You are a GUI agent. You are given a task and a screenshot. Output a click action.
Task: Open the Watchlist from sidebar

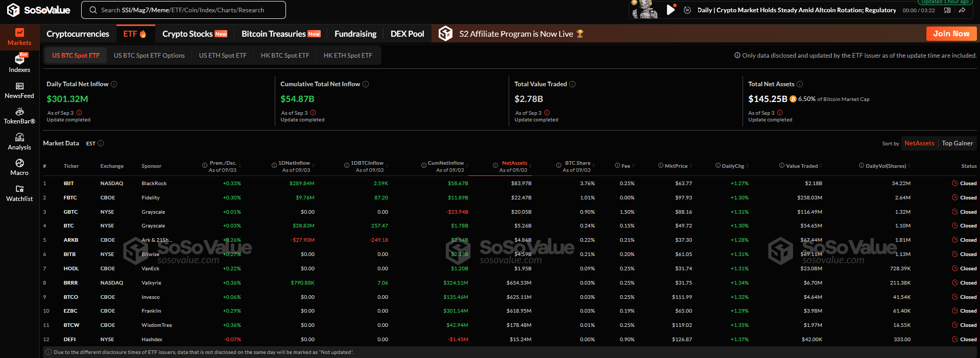click(19, 193)
